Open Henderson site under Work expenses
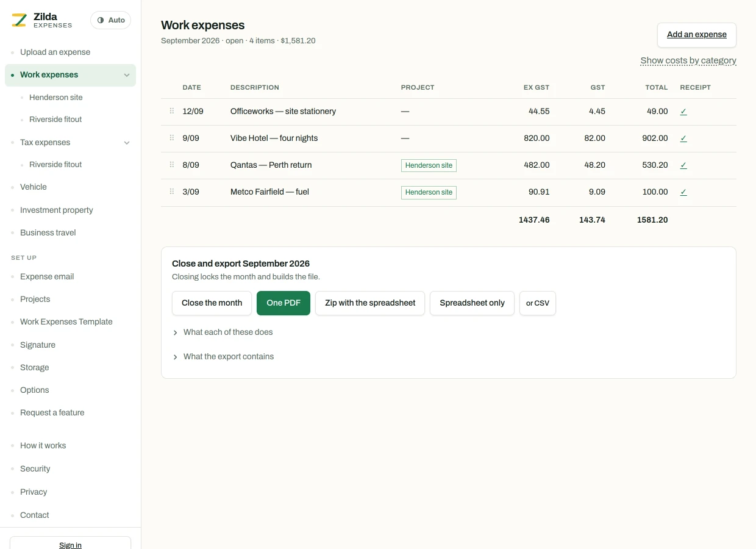This screenshot has height=549, width=756. (55, 97)
